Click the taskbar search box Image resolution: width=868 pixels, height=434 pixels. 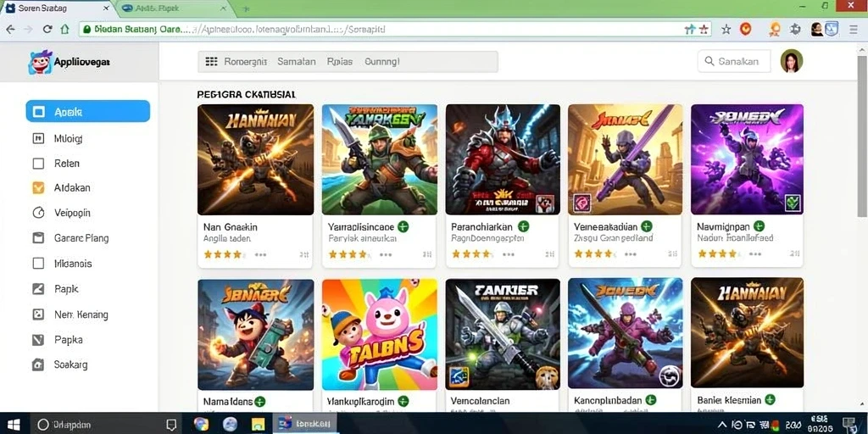click(105, 425)
